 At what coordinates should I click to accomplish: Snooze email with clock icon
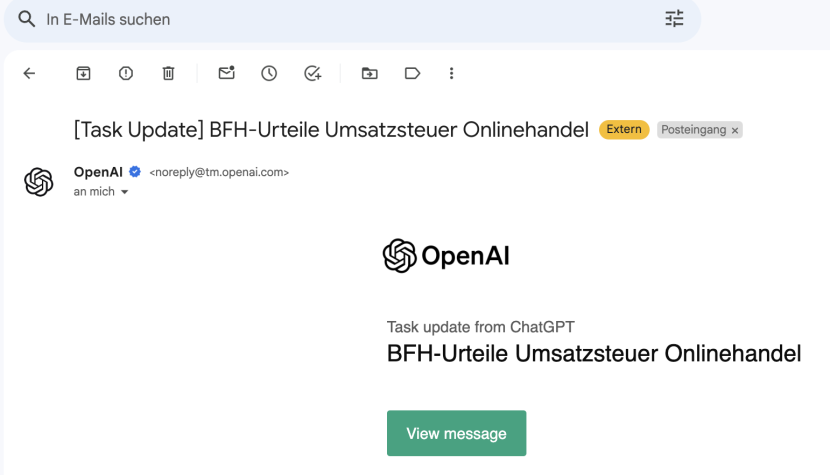coord(269,73)
